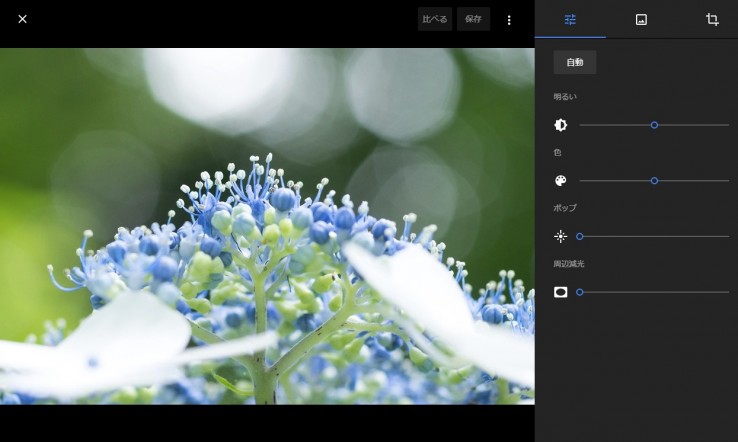Save edits with the 保存 button
The height and width of the screenshot is (442, 738).
473,19
